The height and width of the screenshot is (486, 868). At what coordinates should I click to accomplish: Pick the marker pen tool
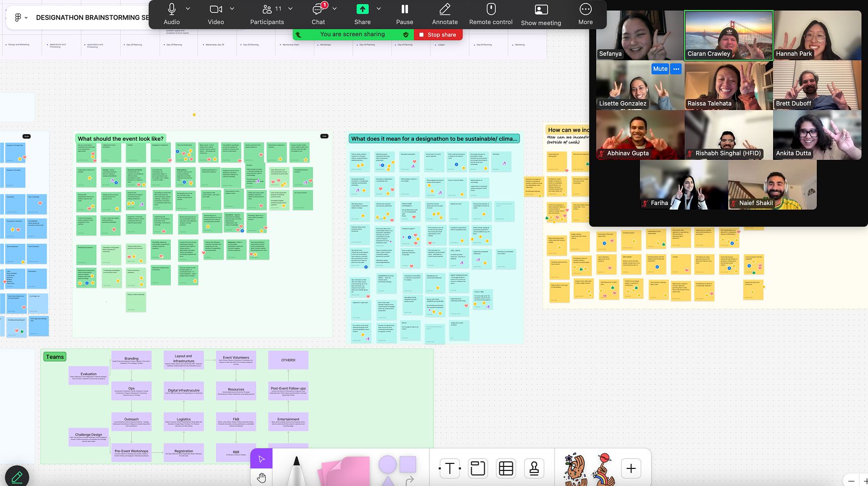tap(296, 470)
